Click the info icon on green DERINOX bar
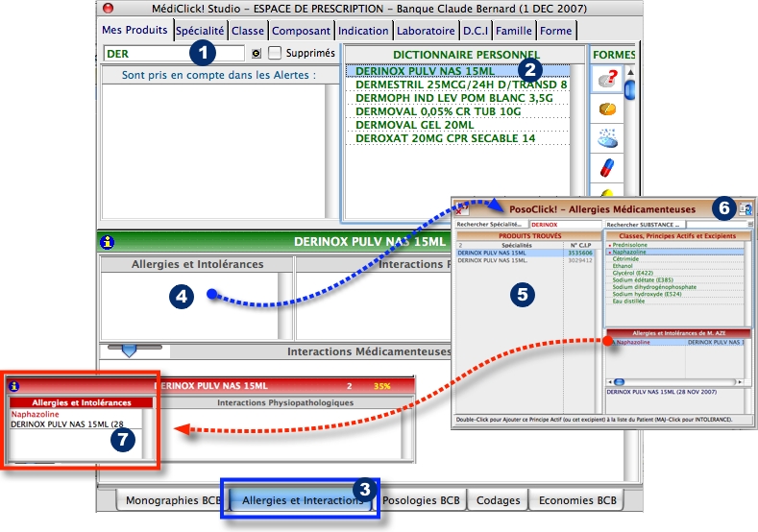Image resolution: width=758 pixels, height=532 pixels. 107,242
